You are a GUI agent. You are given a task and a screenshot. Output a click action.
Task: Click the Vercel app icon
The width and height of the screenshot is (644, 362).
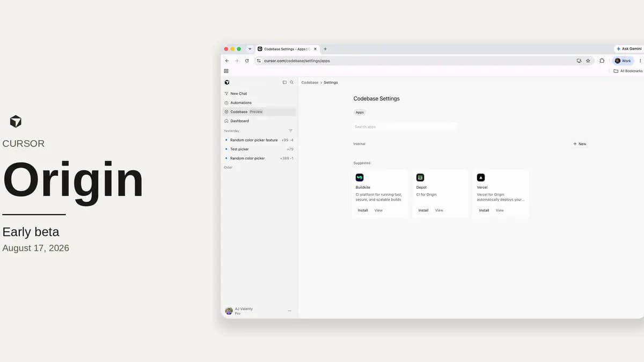(x=481, y=178)
